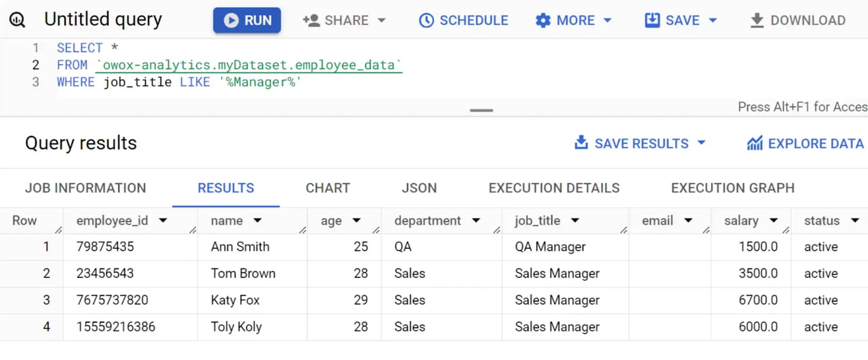
Task: Click employee_id value 23456543
Action: coord(105,274)
